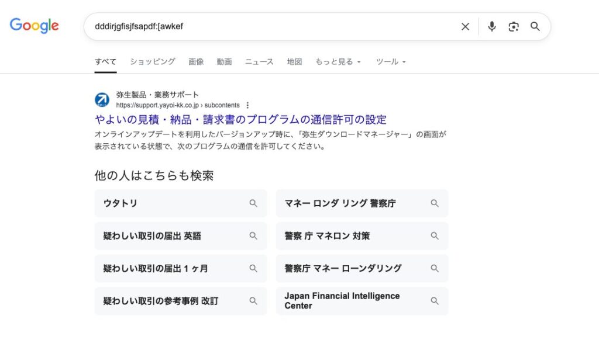Expand the もっと見る dropdown
Viewport: 599px width, 364px height.
[338, 61]
